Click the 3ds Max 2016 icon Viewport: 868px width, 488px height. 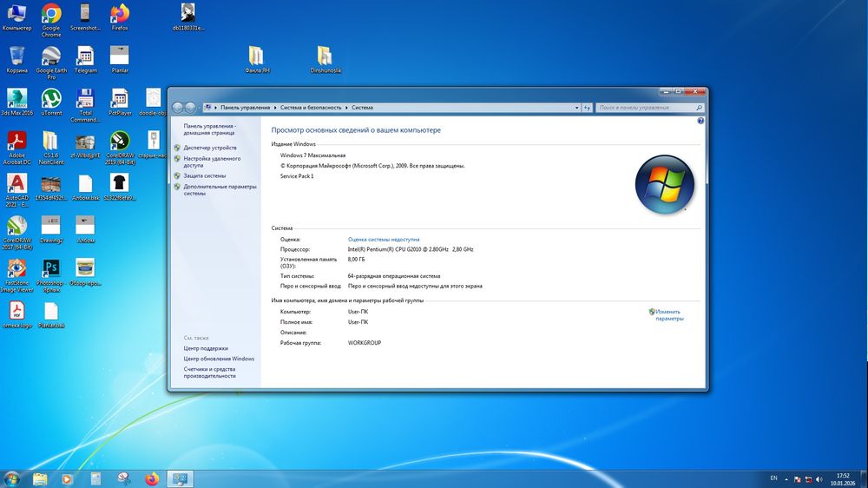(x=16, y=98)
